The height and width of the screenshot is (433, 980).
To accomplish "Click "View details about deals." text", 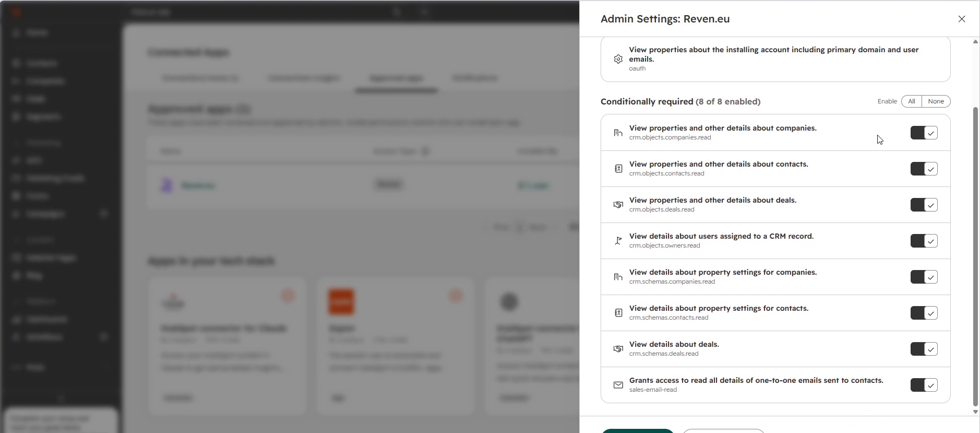I will [674, 344].
